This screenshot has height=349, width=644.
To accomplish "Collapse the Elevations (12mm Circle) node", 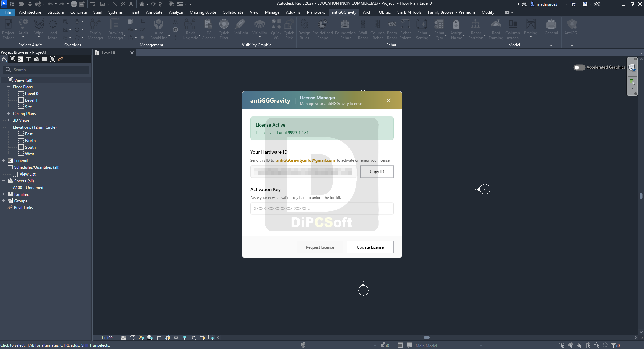I will coord(9,127).
